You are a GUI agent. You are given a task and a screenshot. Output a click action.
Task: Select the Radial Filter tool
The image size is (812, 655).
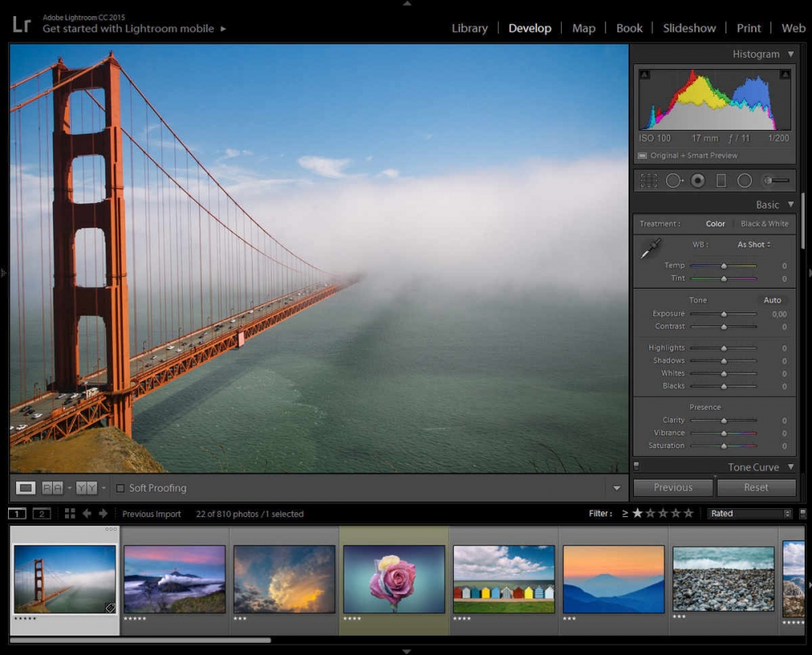tap(744, 180)
